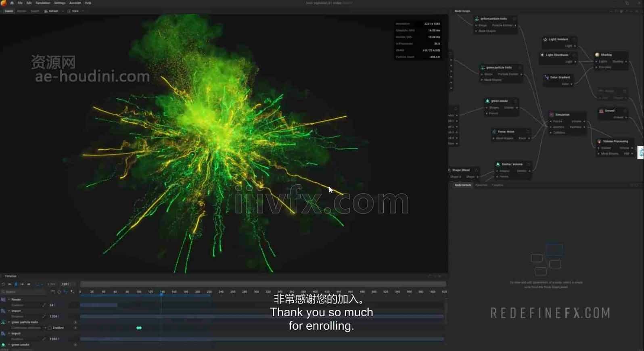Screen dimensions: 644x351
Task: Toggle visibility of green particle trails track
Action: (75, 322)
